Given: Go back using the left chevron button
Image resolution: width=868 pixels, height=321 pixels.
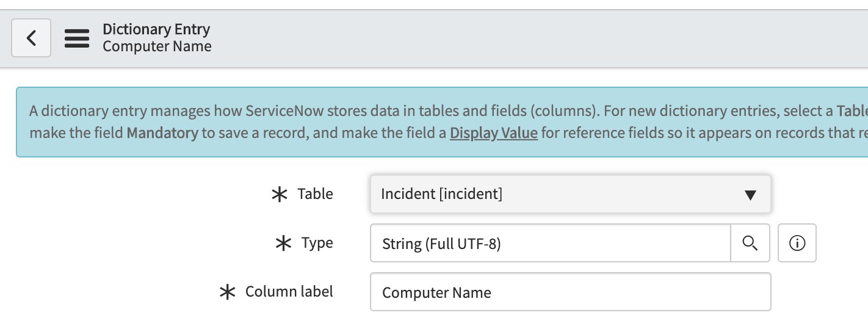Looking at the screenshot, I should [x=31, y=38].
